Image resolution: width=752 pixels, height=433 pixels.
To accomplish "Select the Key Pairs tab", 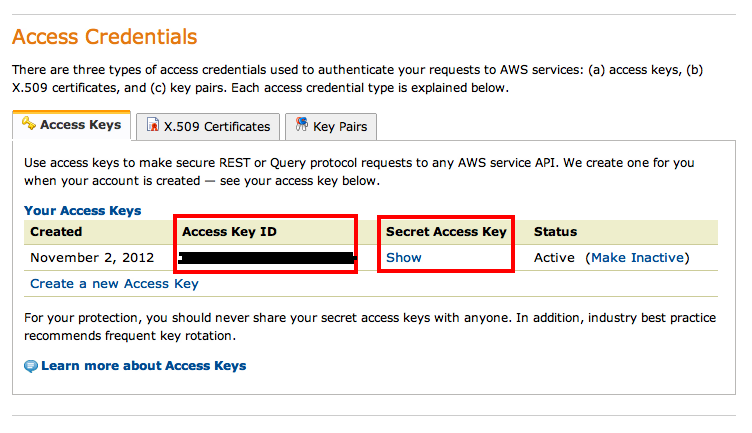I will coord(331,127).
